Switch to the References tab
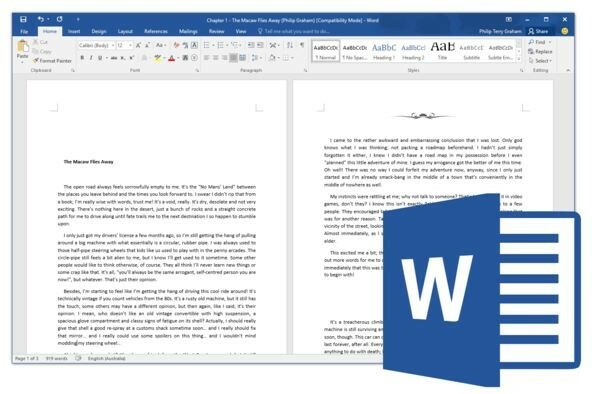592x394 pixels. (x=156, y=31)
